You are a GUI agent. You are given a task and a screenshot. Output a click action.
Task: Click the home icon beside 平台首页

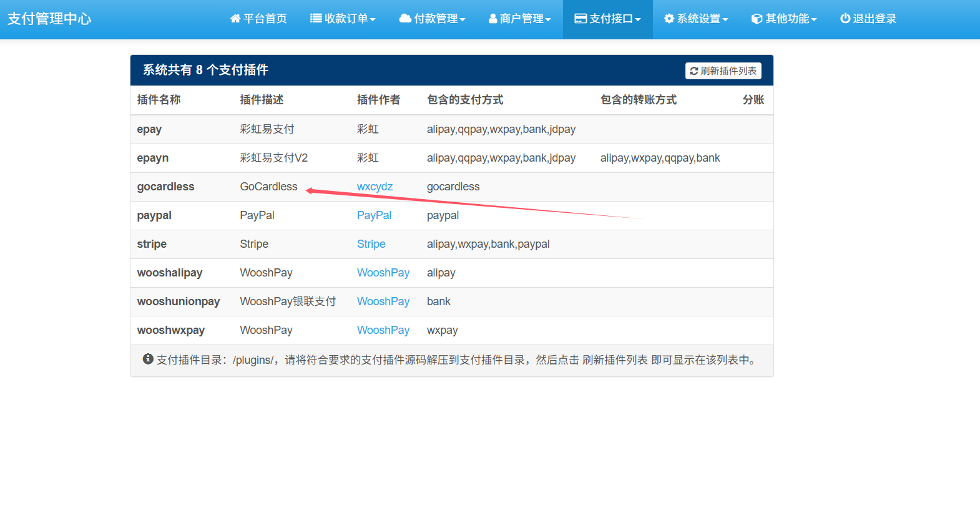(x=235, y=19)
